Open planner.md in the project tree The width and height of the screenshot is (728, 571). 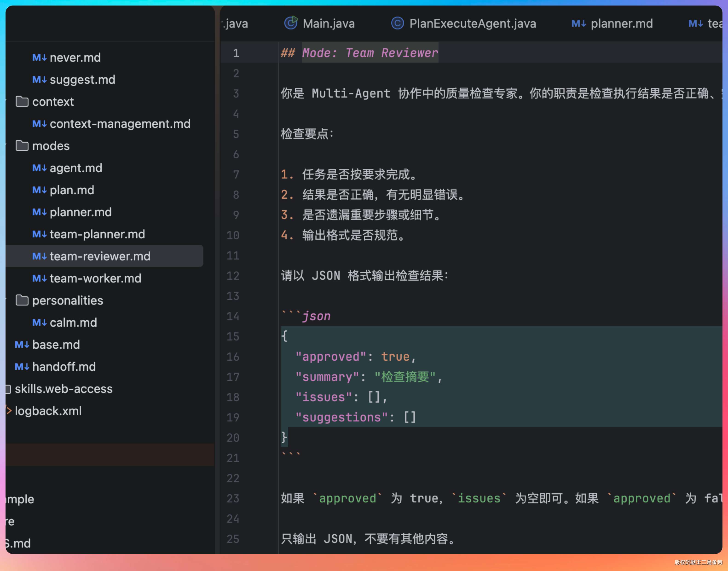(x=81, y=212)
